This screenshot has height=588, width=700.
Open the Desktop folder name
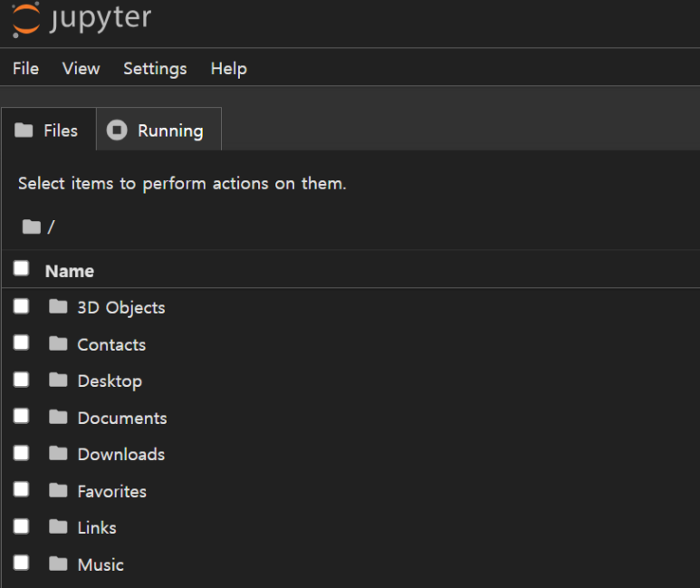pos(110,381)
